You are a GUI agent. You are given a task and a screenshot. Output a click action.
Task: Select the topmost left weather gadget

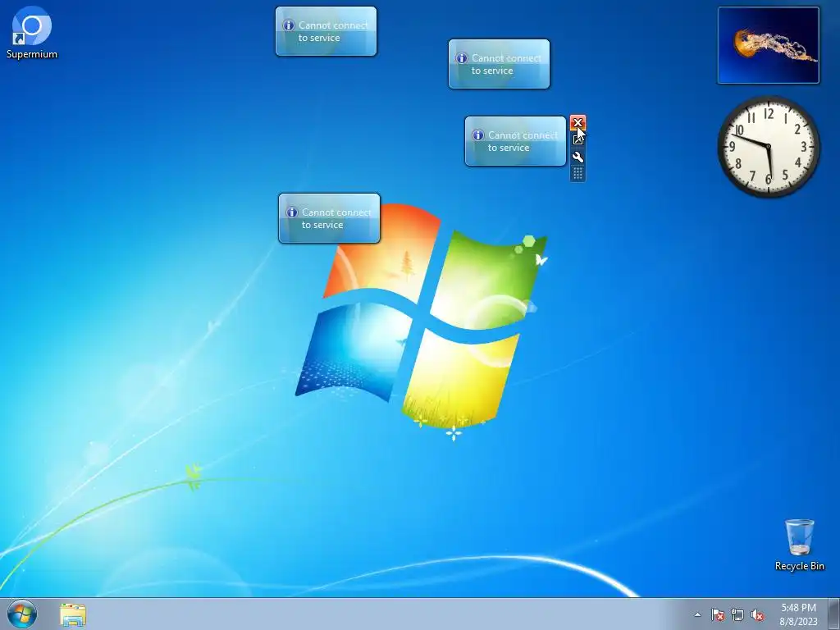[x=326, y=31]
